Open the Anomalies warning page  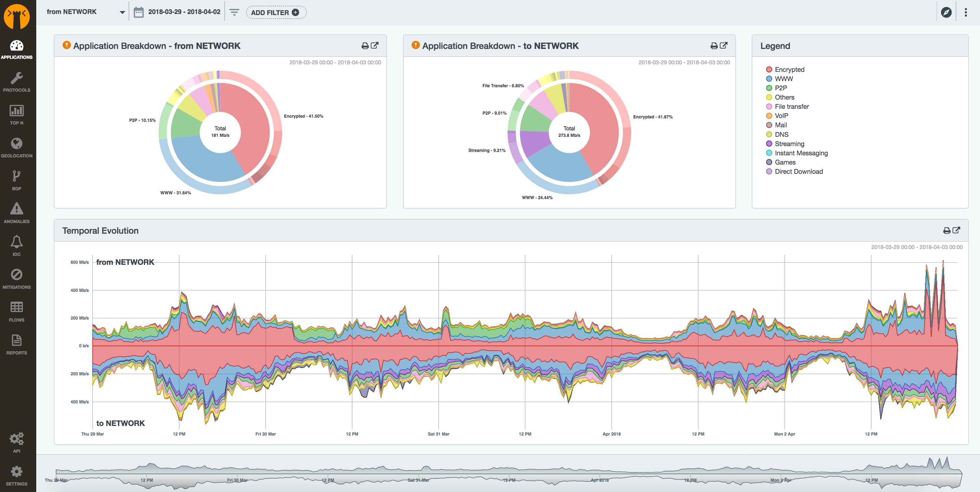[16, 213]
